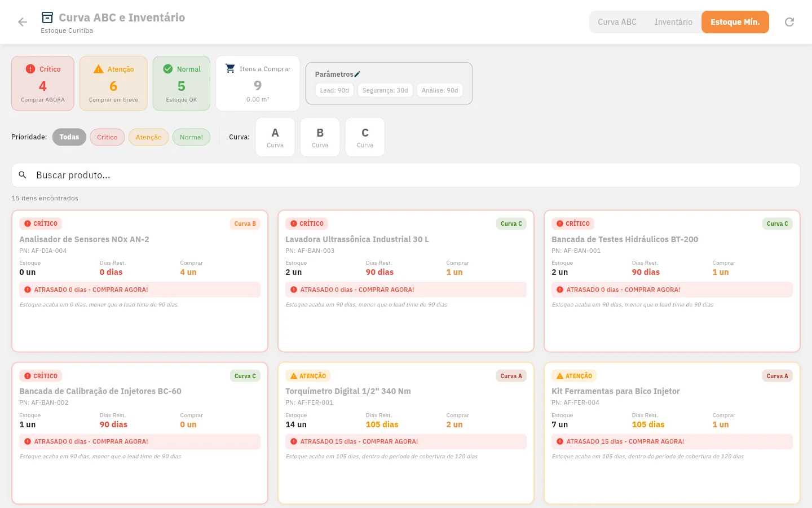Filter by Atenção priority chip
The image size is (812, 508).
click(x=148, y=137)
